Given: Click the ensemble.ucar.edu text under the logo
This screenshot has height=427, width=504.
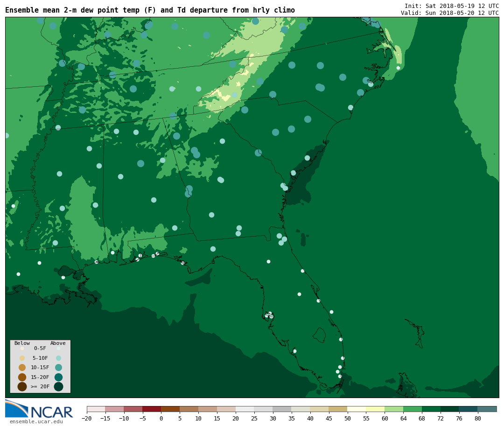Looking at the screenshot, I should [36, 421].
